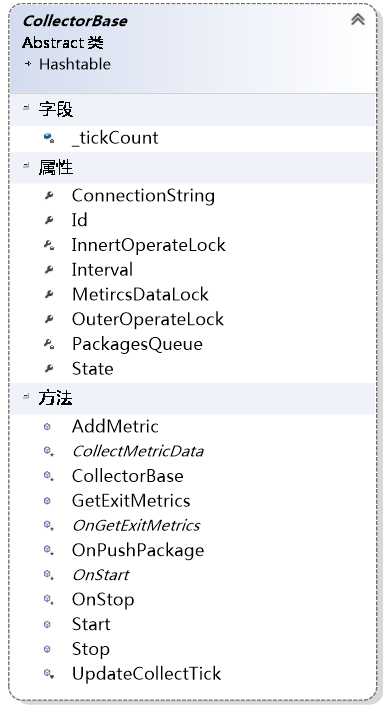This screenshot has height=712, width=388.
Task: Select the GetExitMetrics method
Action: pyautogui.click(x=131, y=500)
